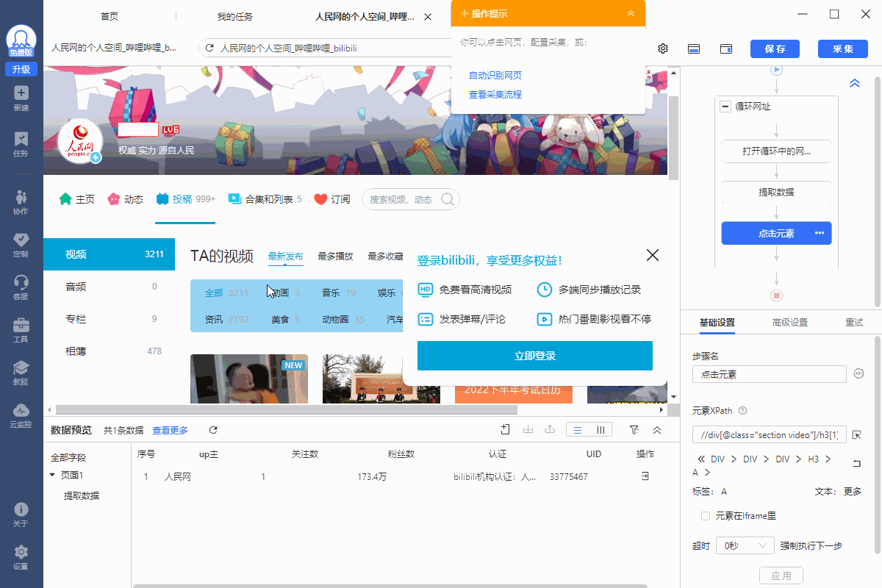This screenshot has width=882, height=588.
Task: Click the search magnifier in the bilibili search box
Action: pyautogui.click(x=447, y=199)
